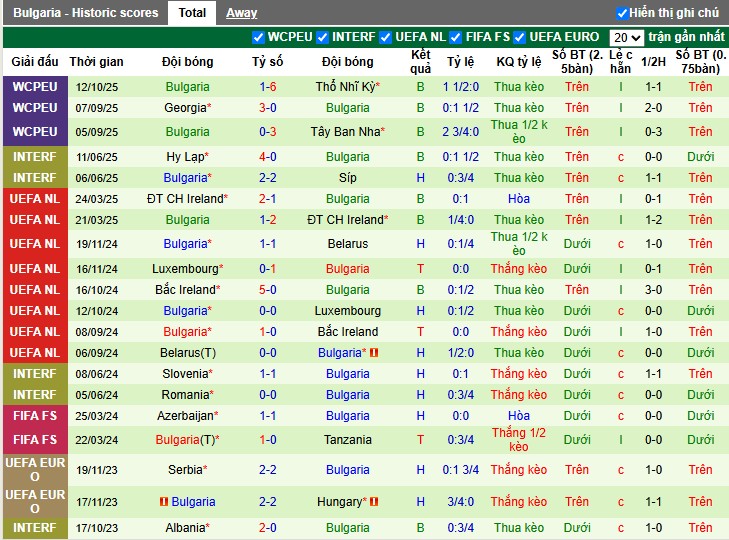
Task: Toggle the FIFA FS checkbox
Action: click(x=455, y=37)
